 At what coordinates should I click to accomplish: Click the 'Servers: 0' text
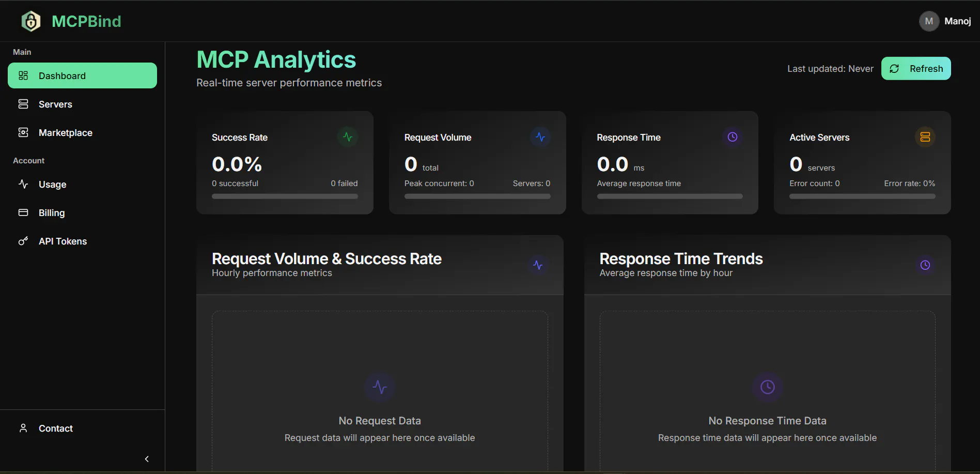[x=532, y=184]
